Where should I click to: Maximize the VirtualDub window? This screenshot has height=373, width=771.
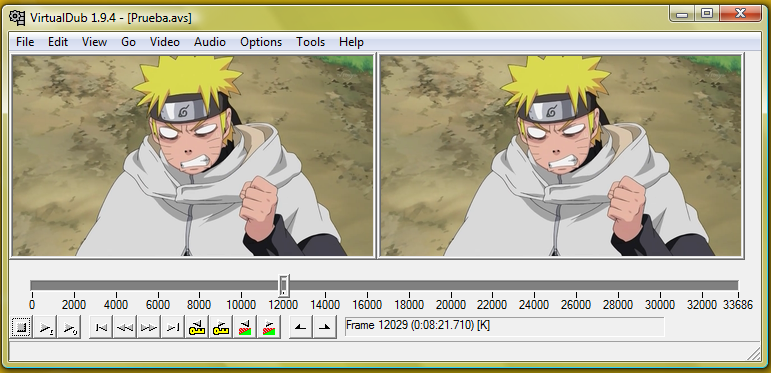(x=707, y=14)
